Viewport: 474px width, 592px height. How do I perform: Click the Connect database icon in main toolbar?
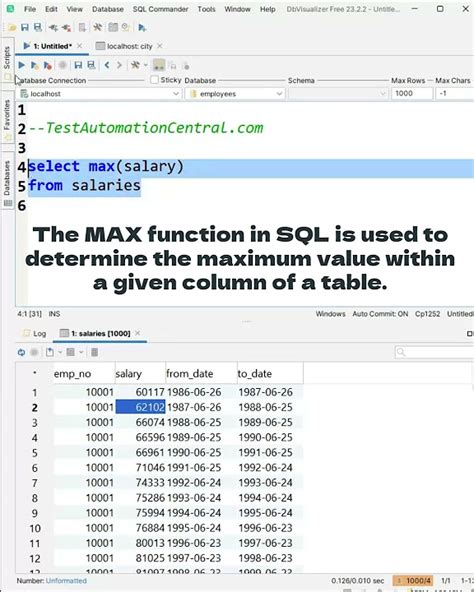[53, 28]
